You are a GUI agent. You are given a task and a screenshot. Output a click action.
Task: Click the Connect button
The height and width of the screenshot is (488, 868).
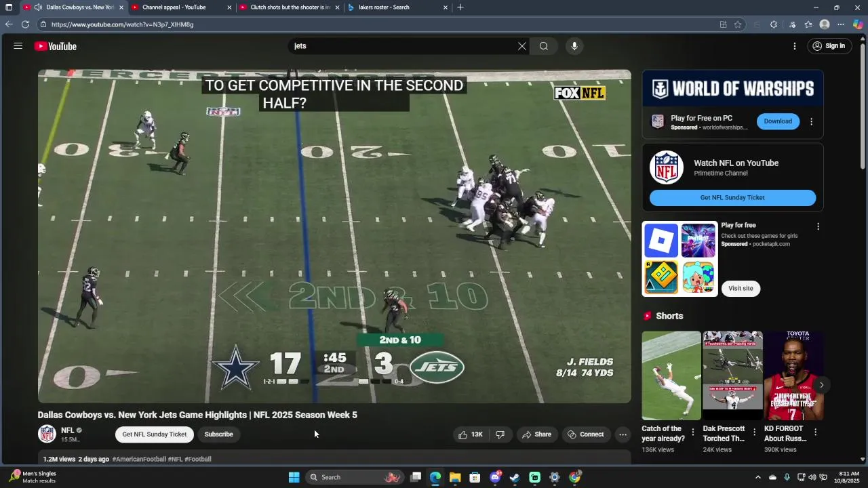click(586, 434)
